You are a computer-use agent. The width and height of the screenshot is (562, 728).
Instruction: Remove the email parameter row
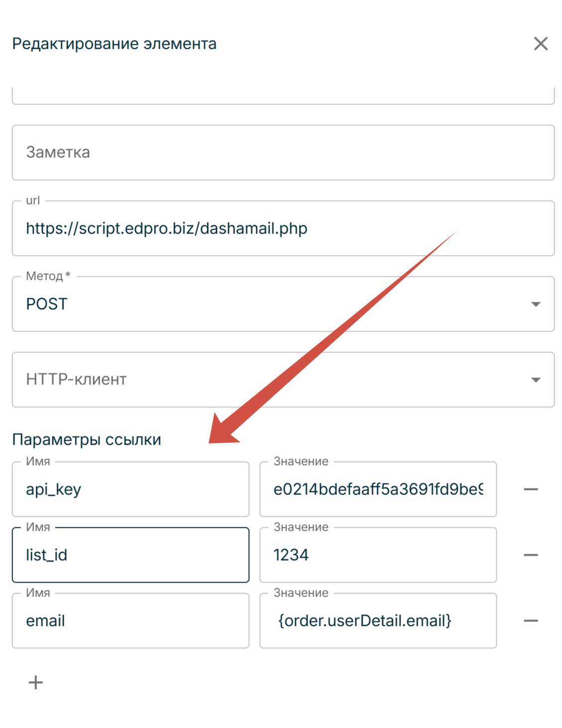(x=531, y=621)
